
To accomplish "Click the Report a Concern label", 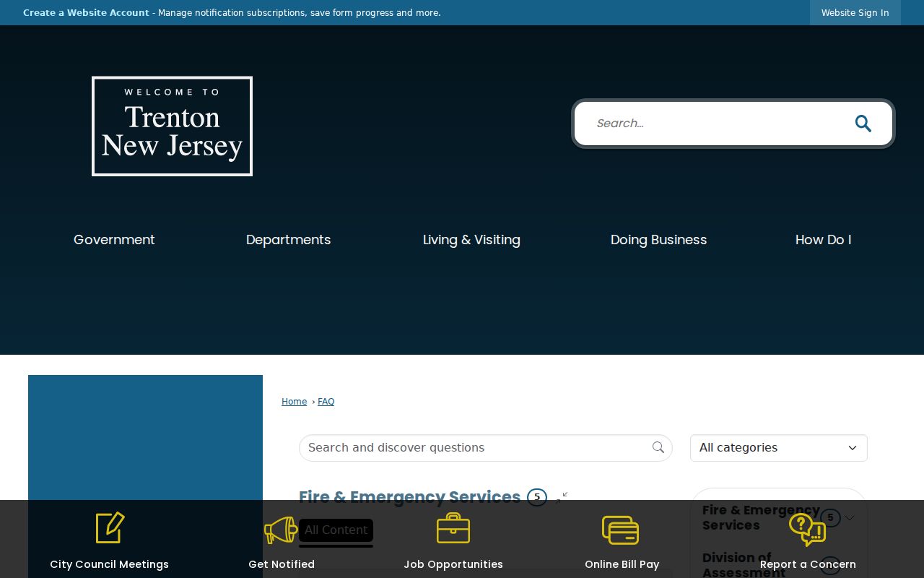I will (808, 564).
